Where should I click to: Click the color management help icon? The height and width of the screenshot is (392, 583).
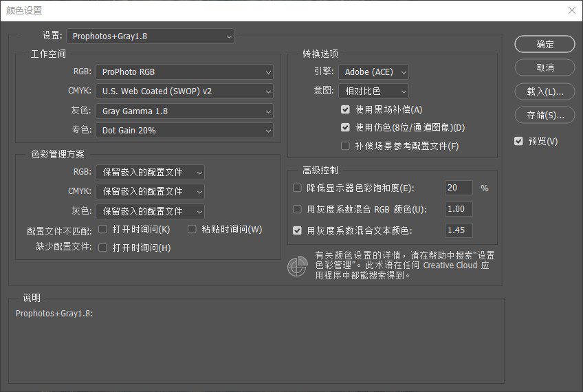pyautogui.click(x=298, y=266)
